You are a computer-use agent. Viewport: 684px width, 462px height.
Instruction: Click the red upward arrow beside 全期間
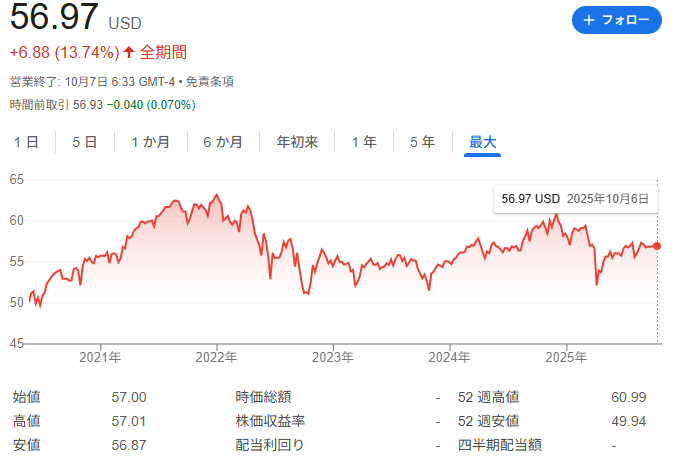tap(129, 52)
